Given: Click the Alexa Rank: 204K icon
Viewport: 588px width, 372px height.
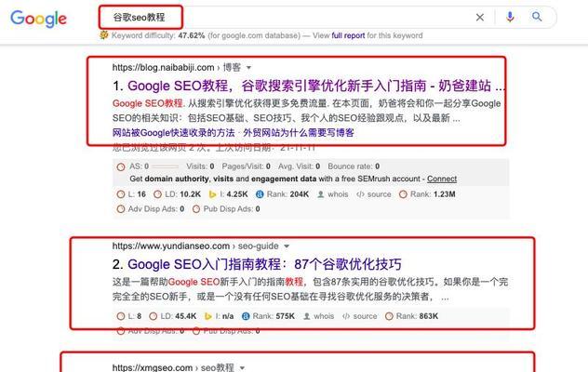Looking at the screenshot, I should (260, 194).
